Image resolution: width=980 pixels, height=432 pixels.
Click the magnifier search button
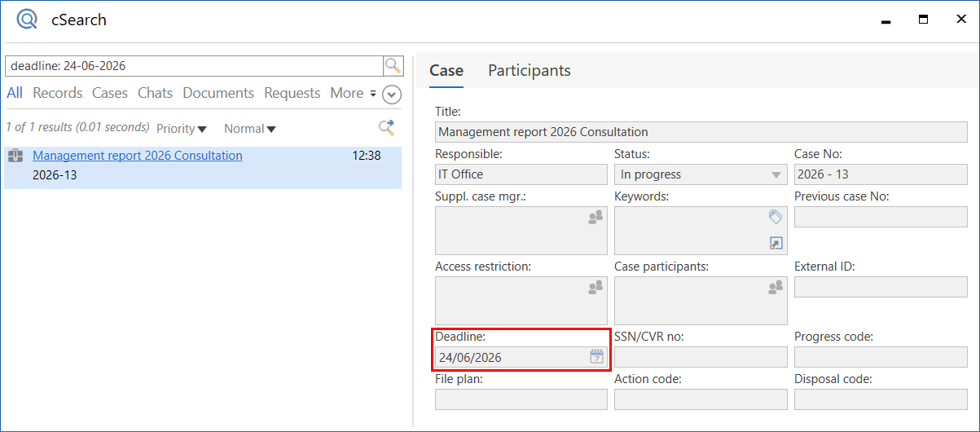pos(393,66)
